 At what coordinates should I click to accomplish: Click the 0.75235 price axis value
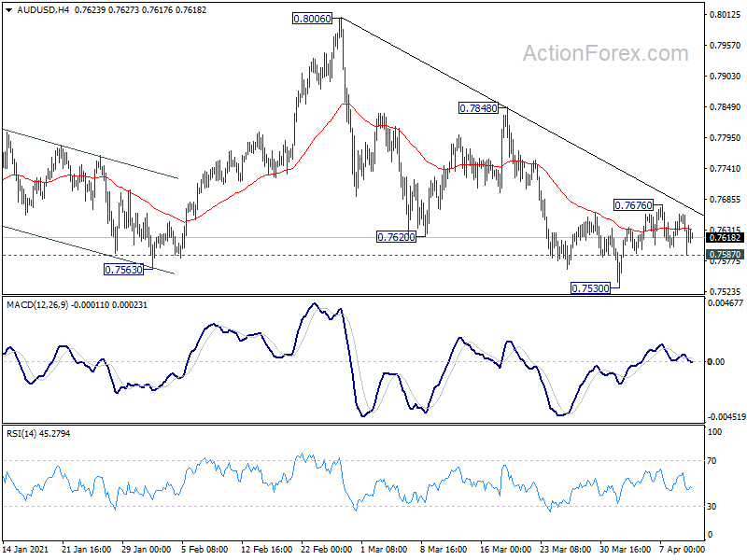pos(726,291)
